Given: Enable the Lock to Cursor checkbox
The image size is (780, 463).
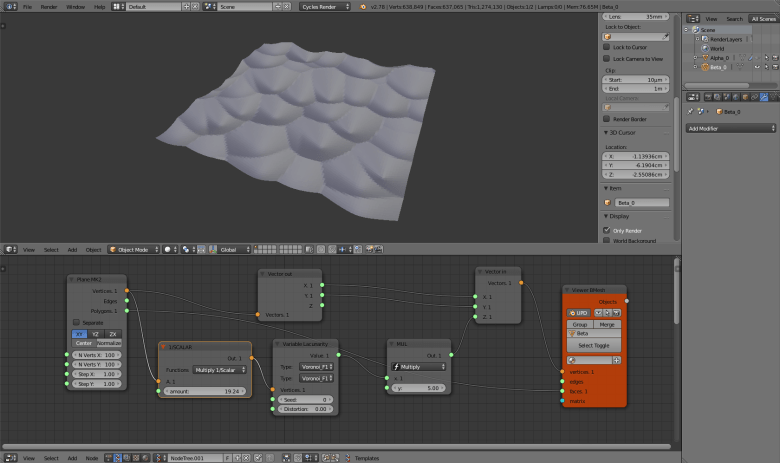Looking at the screenshot, I should click(606, 47).
